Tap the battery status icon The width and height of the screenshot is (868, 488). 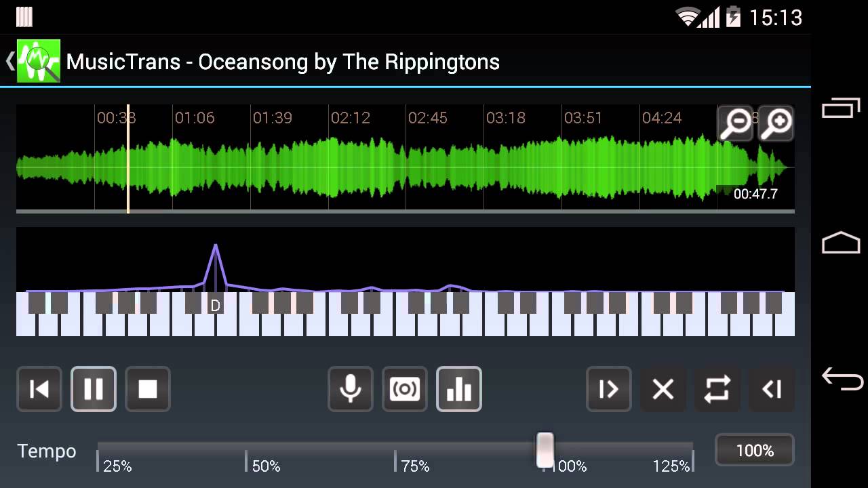pos(733,16)
